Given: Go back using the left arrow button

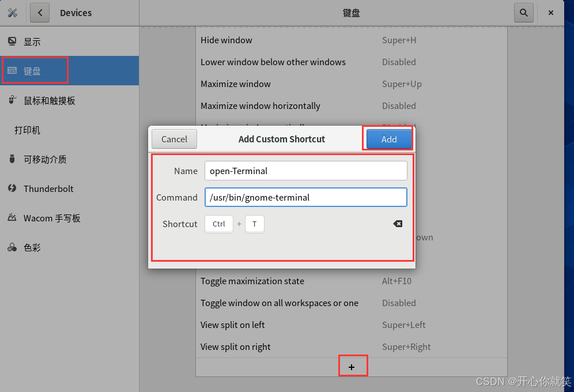Looking at the screenshot, I should pyautogui.click(x=40, y=13).
